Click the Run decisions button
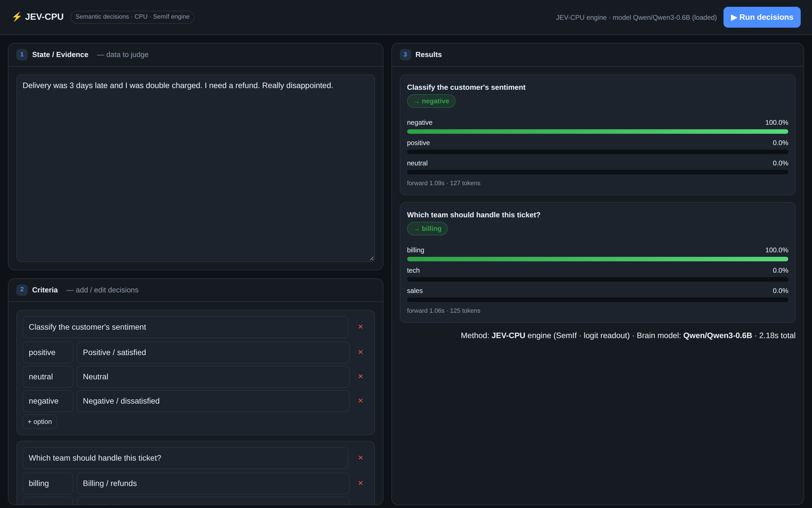Viewport: 812px width, 508px height. pyautogui.click(x=762, y=17)
